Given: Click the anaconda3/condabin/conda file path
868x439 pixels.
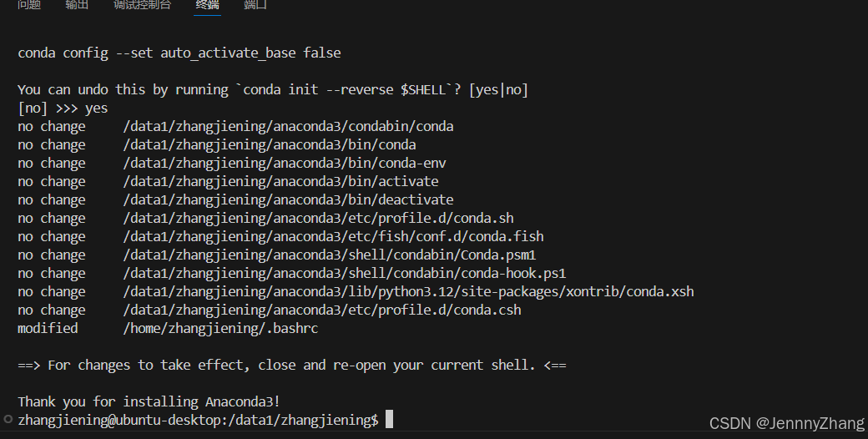Looking at the screenshot, I should coord(288,126).
